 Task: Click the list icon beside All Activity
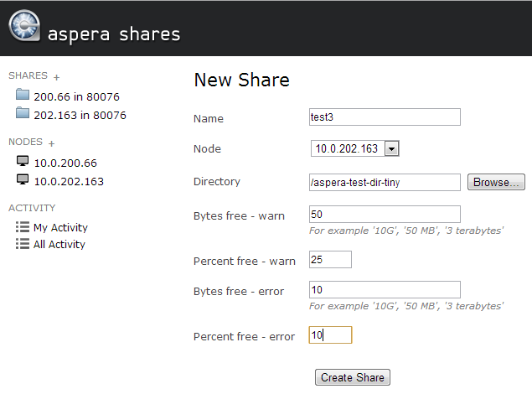point(23,244)
